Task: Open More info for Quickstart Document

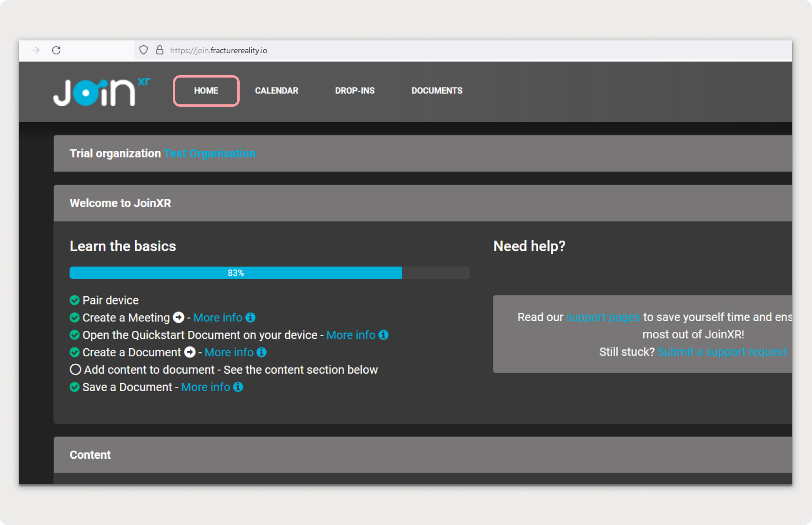Action: (351, 335)
